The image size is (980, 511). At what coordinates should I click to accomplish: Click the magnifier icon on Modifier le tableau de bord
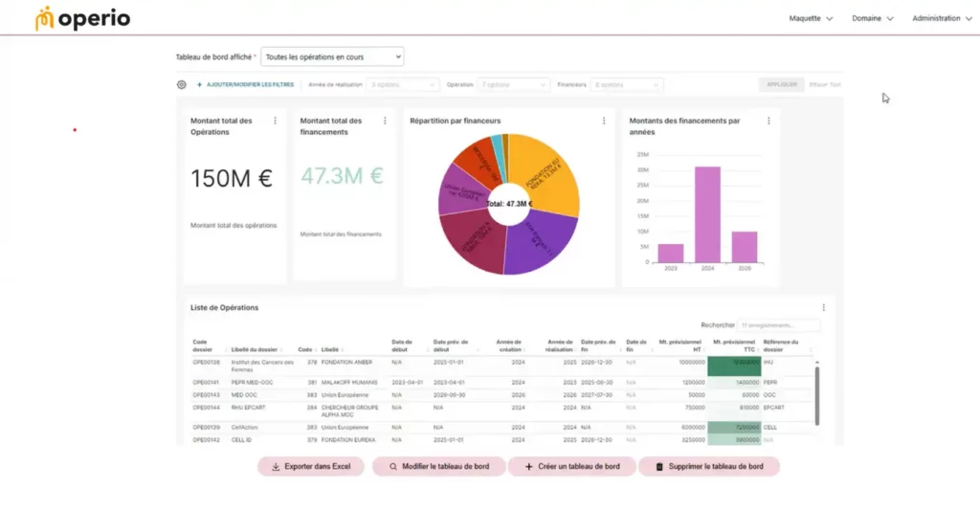[x=393, y=467]
